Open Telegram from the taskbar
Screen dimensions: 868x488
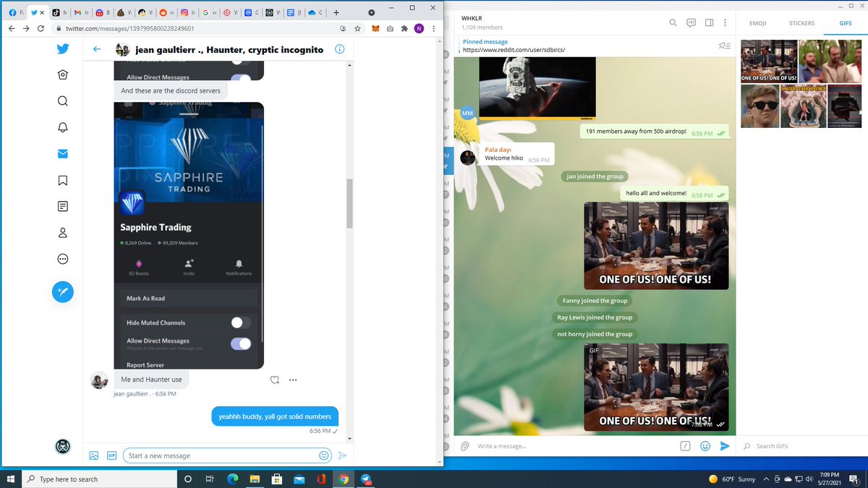pos(367,479)
